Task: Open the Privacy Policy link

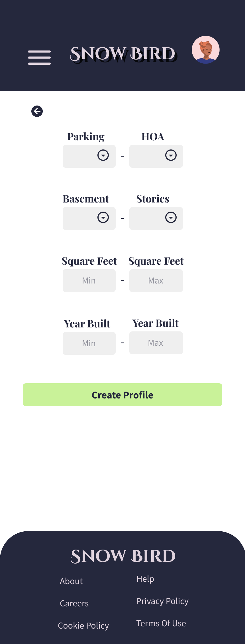Action: tap(162, 601)
